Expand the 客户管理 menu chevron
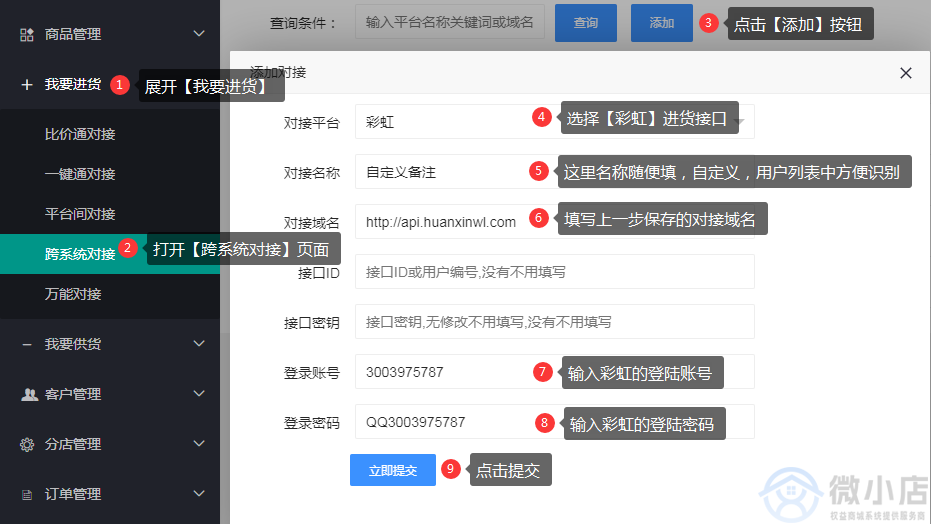Screen dimensions: 931x524 coord(200,393)
